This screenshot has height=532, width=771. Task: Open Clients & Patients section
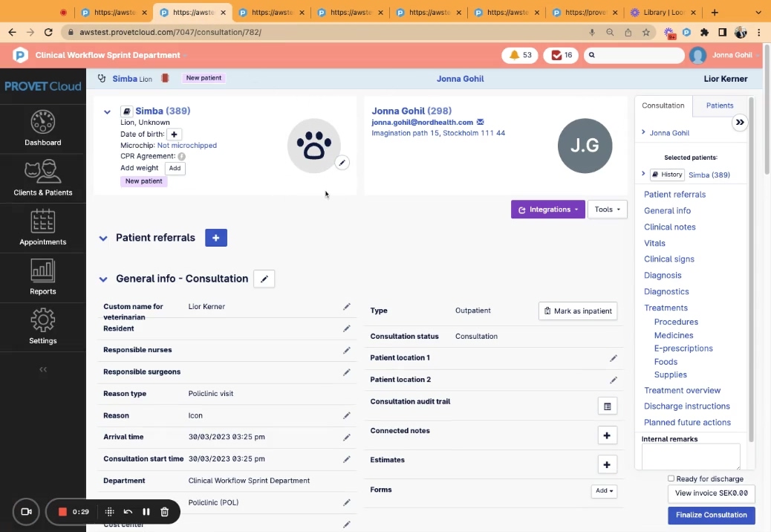point(42,178)
